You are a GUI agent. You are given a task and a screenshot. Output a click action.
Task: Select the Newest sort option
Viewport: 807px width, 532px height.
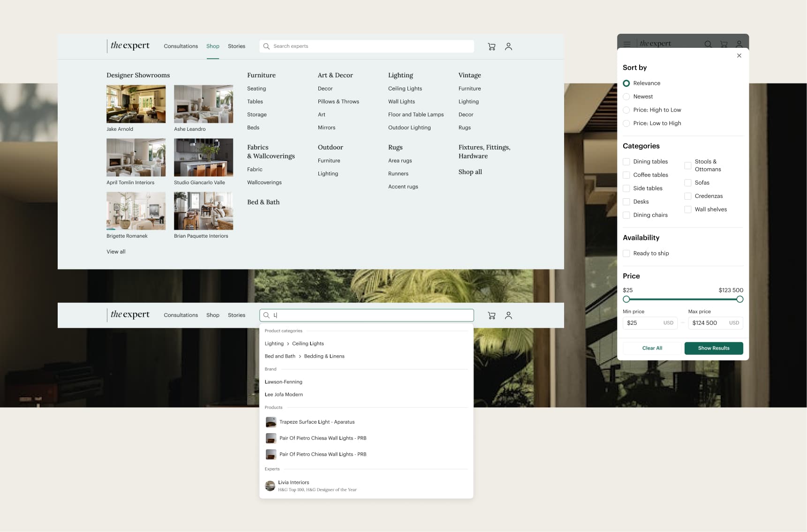[626, 96]
